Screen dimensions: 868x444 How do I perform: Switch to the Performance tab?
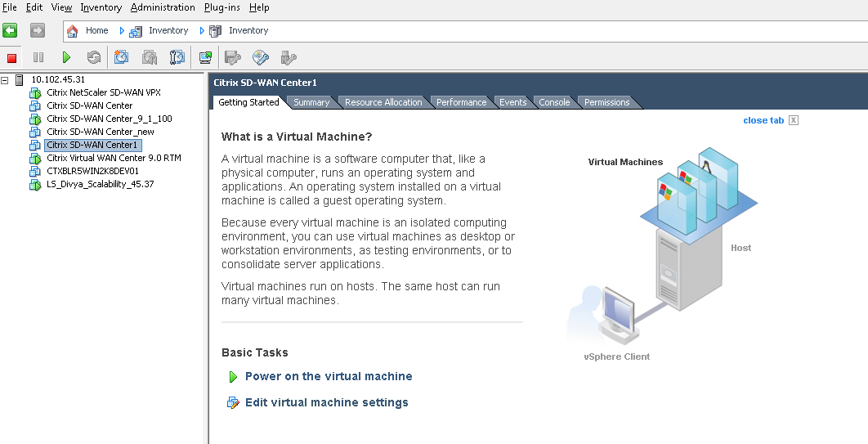[x=461, y=102]
